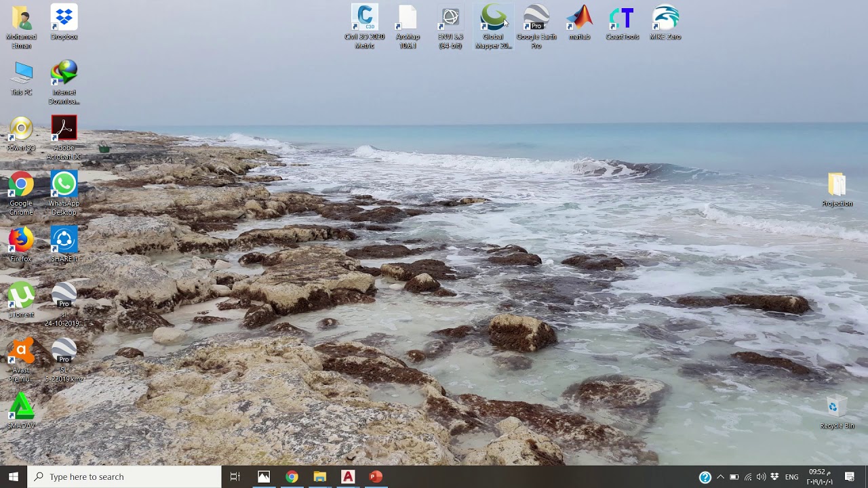Image resolution: width=868 pixels, height=488 pixels.
Task: Switch the ENG input language indicator
Action: [791, 477]
